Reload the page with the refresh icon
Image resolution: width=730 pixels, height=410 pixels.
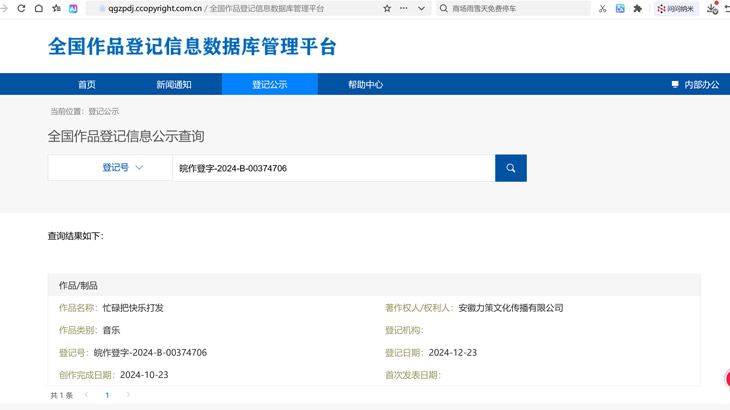(21, 8)
